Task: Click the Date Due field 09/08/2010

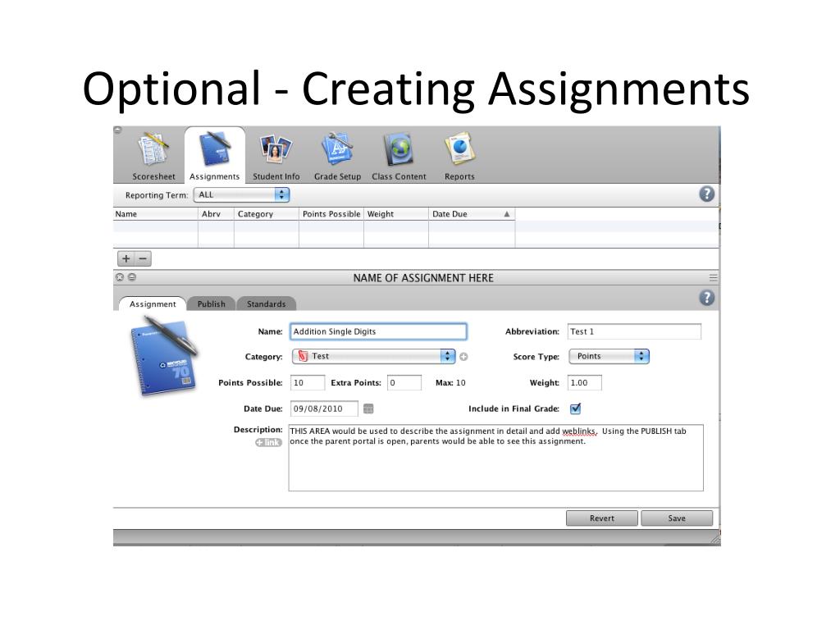Action: (x=324, y=409)
